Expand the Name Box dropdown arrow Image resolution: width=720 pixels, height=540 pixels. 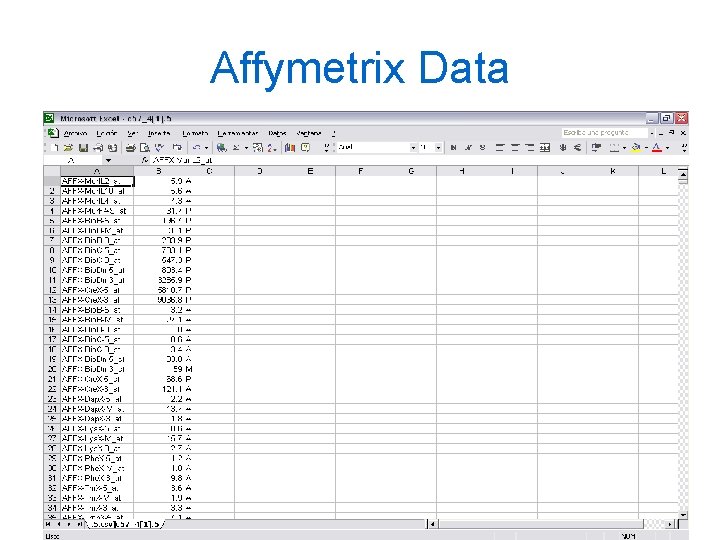108,160
